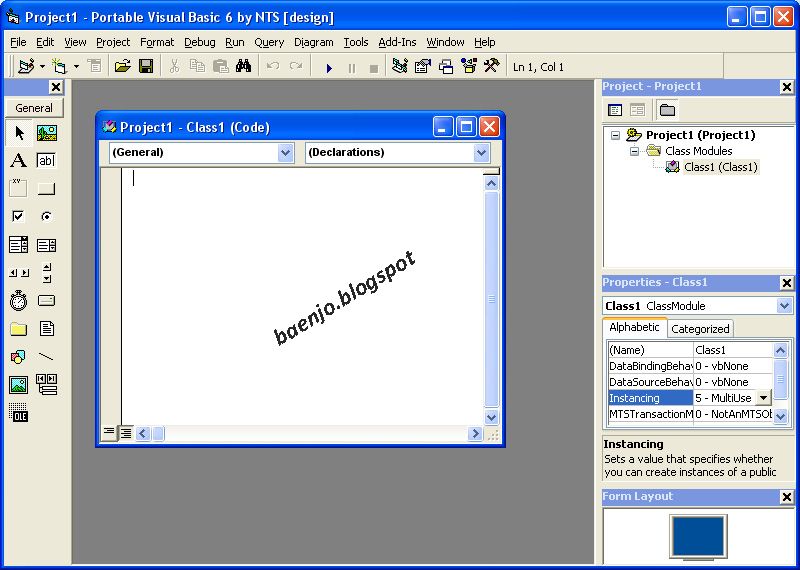The image size is (800, 570).
Task: Click the Add Standard EXE Project icon
Action: tap(26, 66)
